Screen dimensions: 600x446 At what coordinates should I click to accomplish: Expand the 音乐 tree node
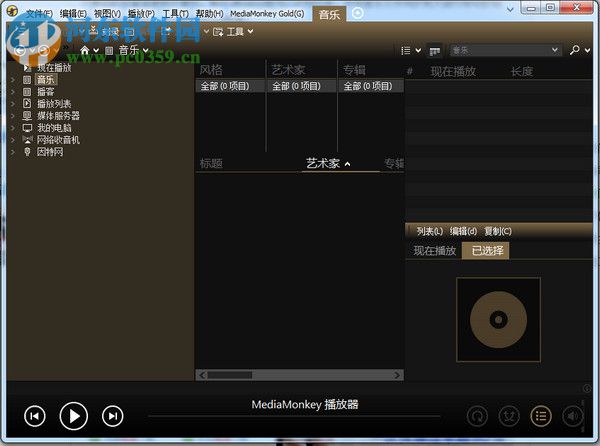pos(13,80)
